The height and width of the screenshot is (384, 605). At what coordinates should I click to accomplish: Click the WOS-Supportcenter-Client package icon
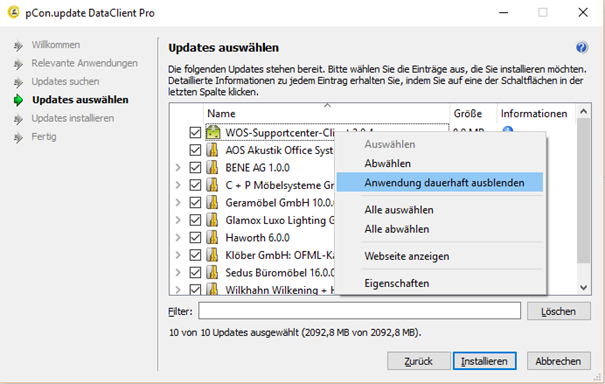(213, 132)
